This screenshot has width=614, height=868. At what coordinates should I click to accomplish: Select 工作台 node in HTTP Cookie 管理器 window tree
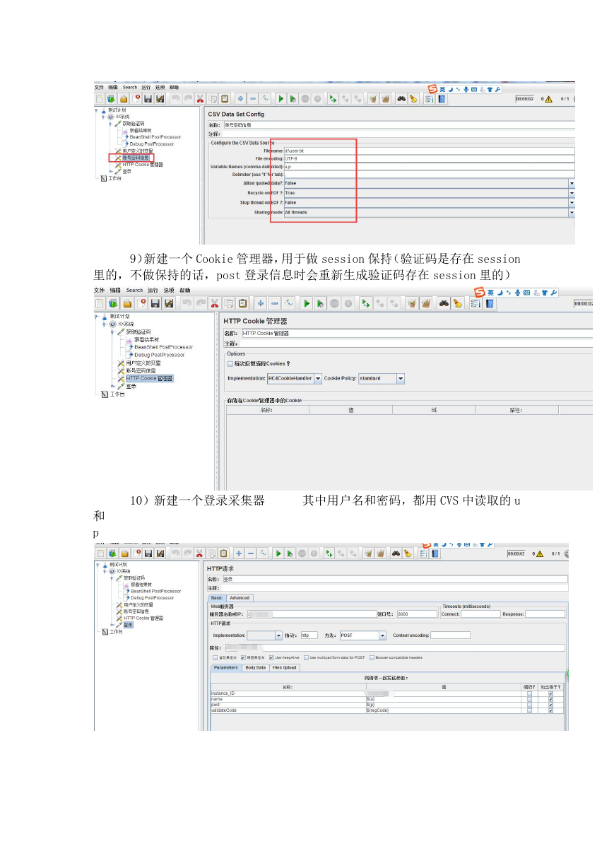pyautogui.click(x=117, y=394)
